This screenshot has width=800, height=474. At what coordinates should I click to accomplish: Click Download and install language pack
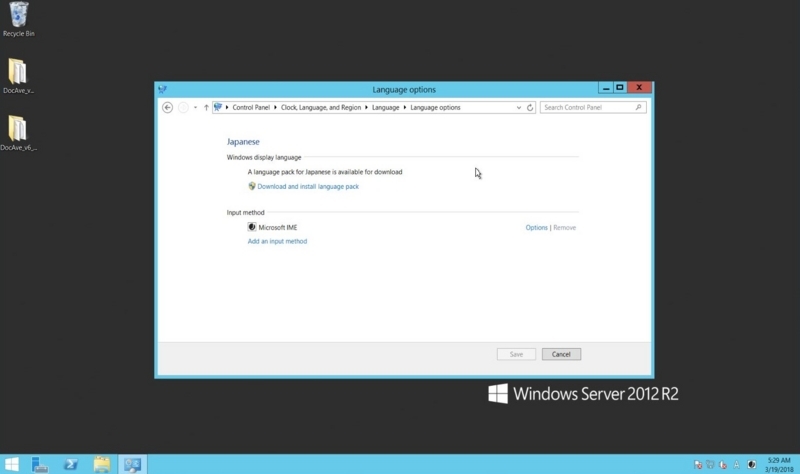click(x=308, y=187)
